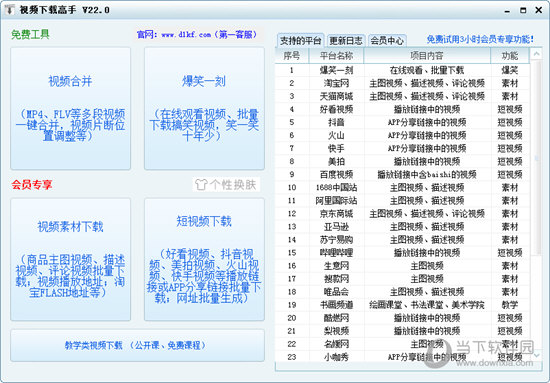Image resolution: width=550 pixels, height=383 pixels.
Task: Open the 爆笑一刻 tool
Action: 204,109
